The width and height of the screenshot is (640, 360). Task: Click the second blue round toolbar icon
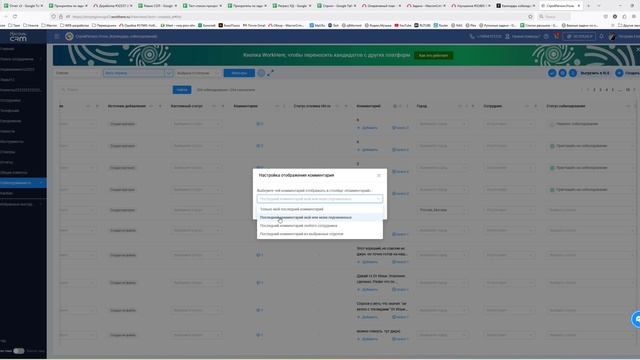[x=562, y=73]
